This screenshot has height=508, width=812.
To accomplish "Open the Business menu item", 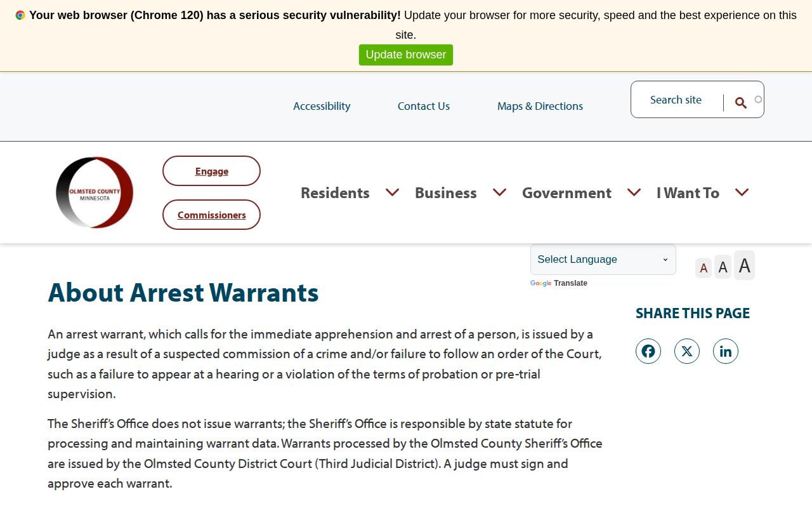I will coord(446,192).
